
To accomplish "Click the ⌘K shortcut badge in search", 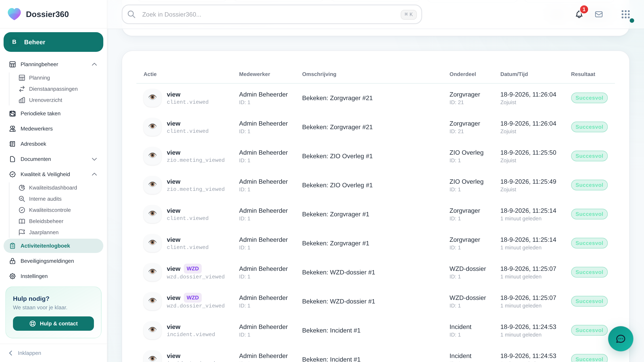I will point(409,14).
